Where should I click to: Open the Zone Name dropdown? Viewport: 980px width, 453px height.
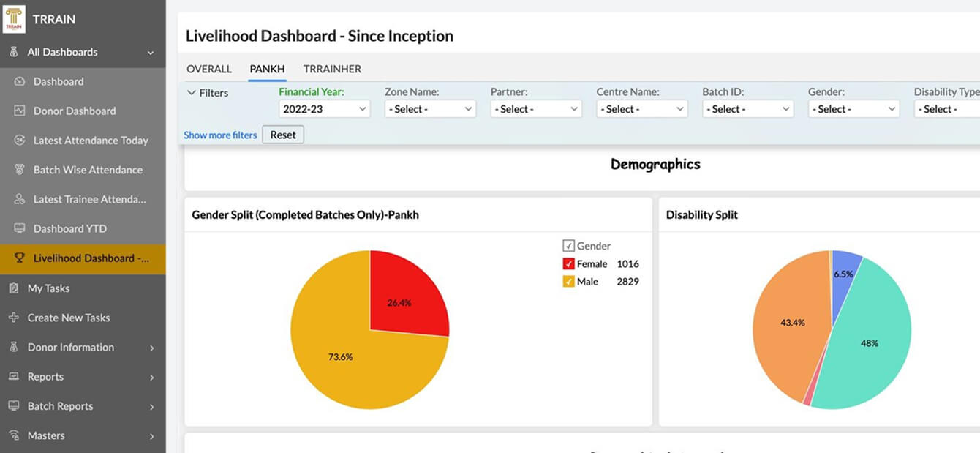point(430,108)
